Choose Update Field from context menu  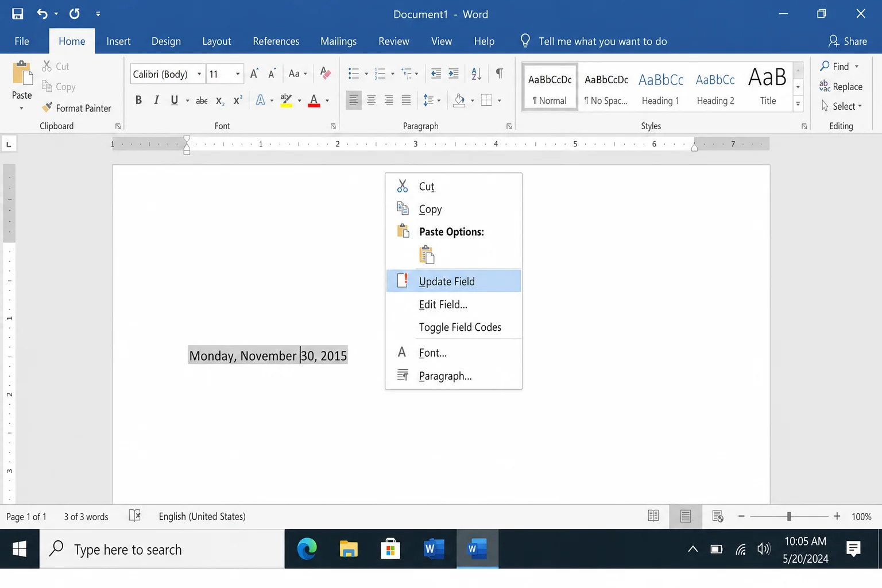[x=454, y=281]
